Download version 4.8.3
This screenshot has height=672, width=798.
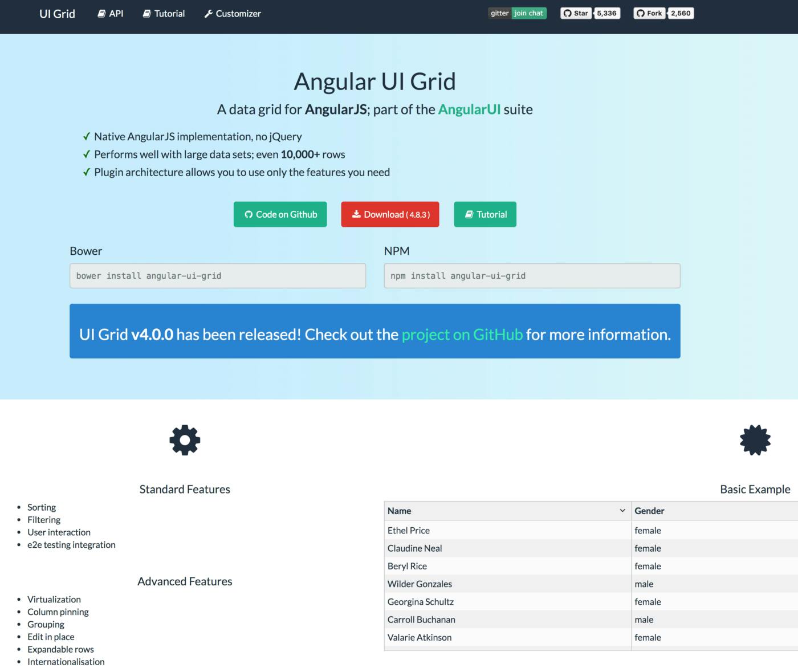(390, 214)
